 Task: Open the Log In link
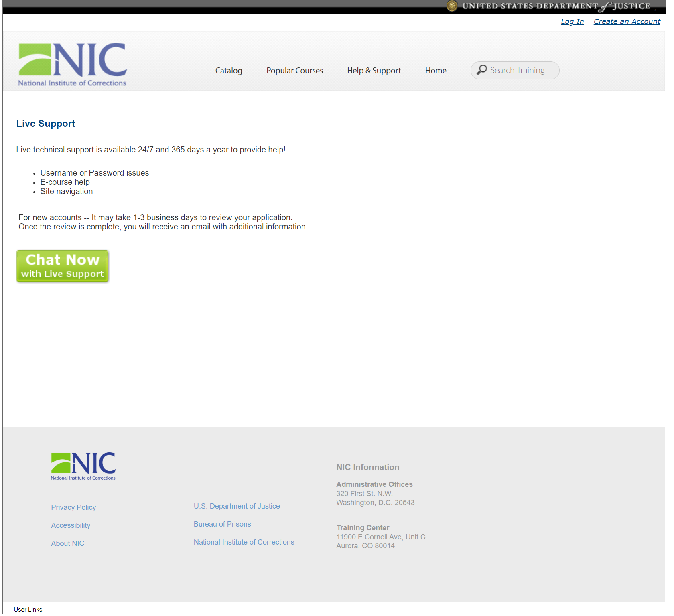(x=572, y=21)
